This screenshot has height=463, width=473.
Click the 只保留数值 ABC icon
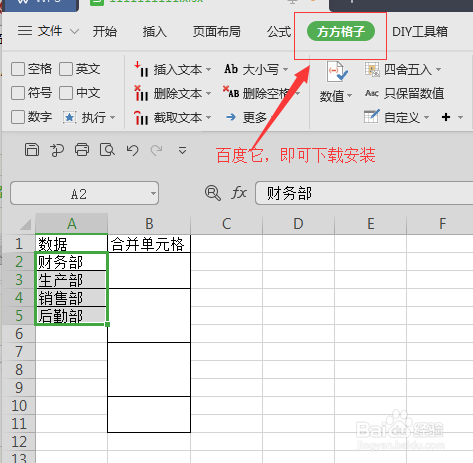coord(372,93)
